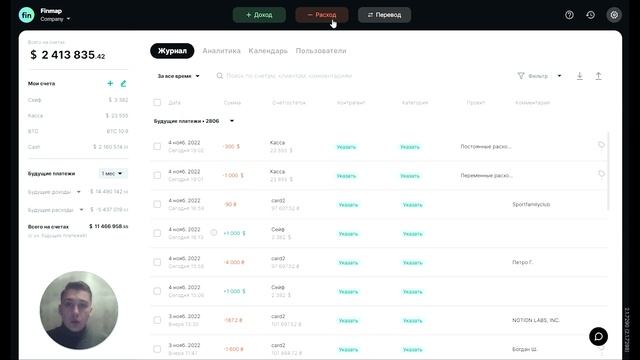Click category 'Указать' on the -300 $ row
The image size is (640, 360).
tap(409, 147)
